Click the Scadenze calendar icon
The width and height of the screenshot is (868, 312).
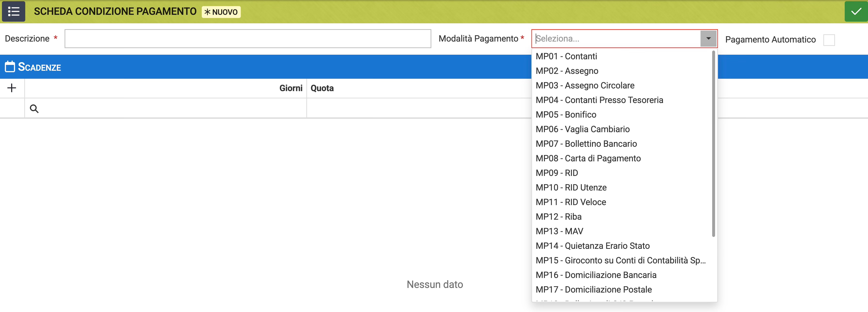pos(10,67)
